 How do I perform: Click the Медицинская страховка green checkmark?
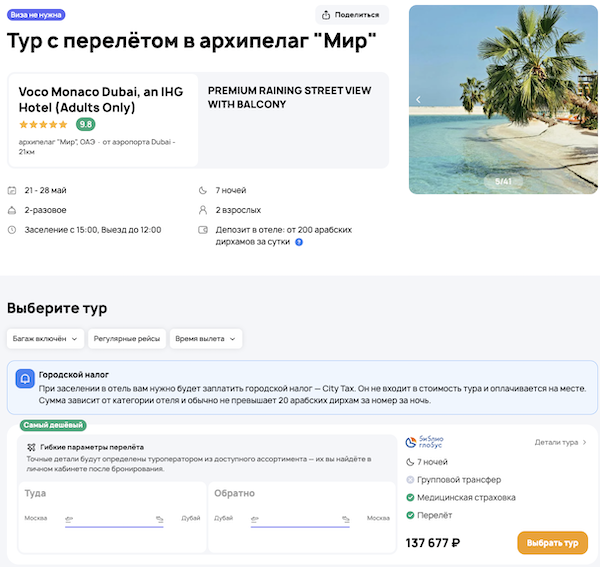(410, 497)
